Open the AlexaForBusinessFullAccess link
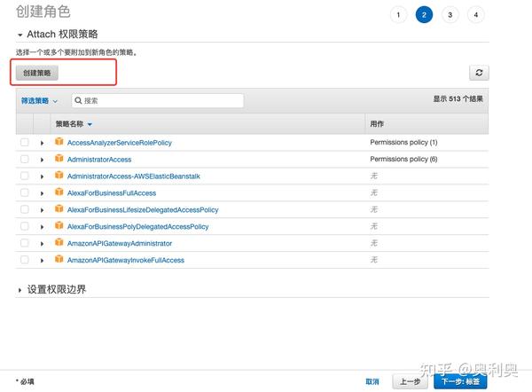Image resolution: width=532 pixels, height=392 pixels. (112, 193)
